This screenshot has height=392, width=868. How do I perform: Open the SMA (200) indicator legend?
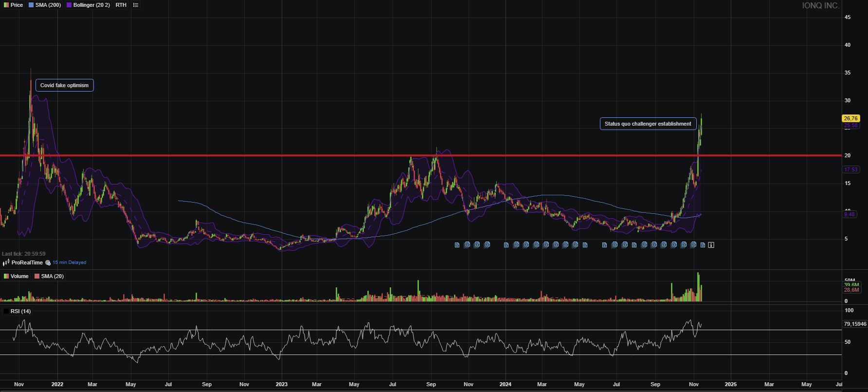(45, 5)
